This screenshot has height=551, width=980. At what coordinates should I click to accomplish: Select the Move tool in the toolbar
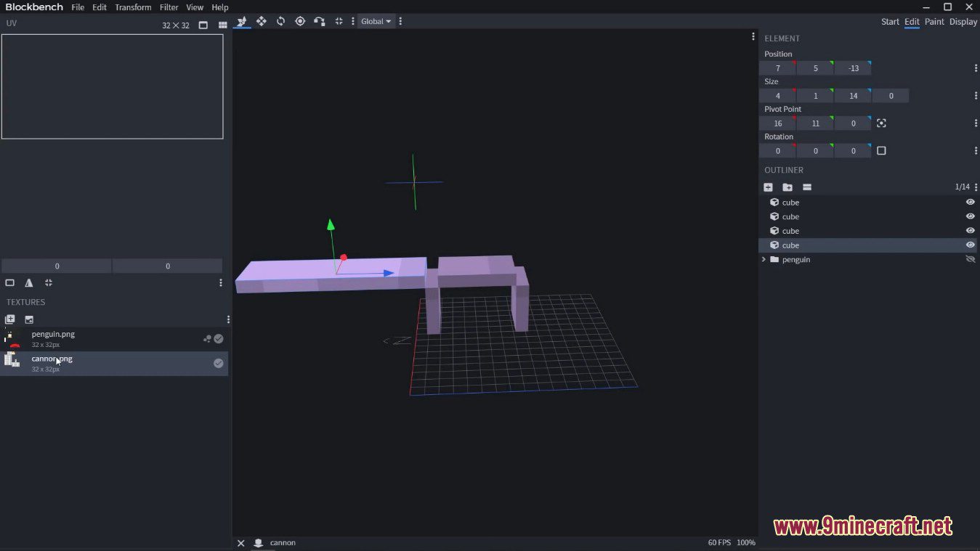coord(262,21)
